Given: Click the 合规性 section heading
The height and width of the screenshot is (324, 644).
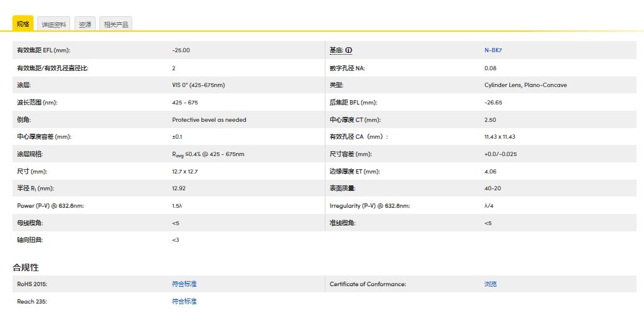Looking at the screenshot, I should (25, 267).
